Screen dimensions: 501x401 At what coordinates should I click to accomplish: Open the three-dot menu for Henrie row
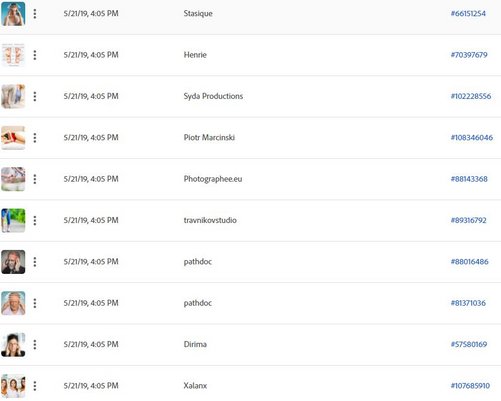click(x=35, y=55)
